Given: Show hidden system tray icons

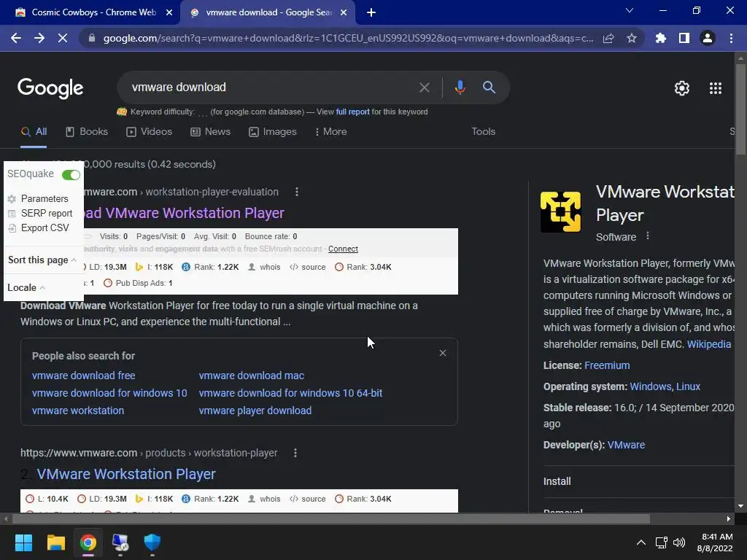Looking at the screenshot, I should tap(641, 542).
